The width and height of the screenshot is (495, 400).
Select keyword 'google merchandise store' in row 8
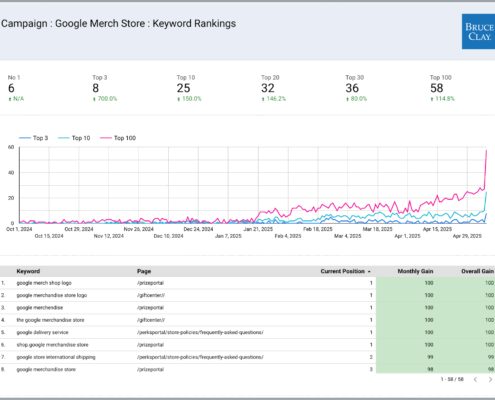pos(46,369)
